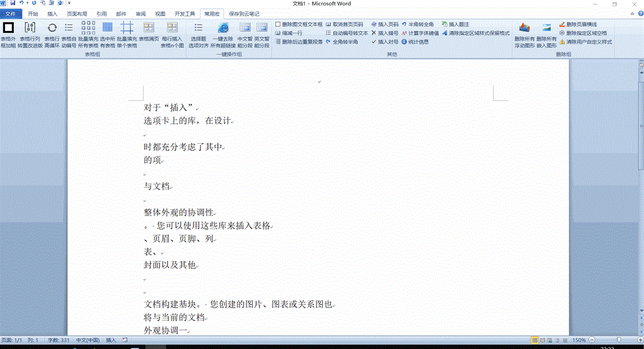
Task: Run the 表格行列转置改进版 macro
Action: tap(30, 28)
